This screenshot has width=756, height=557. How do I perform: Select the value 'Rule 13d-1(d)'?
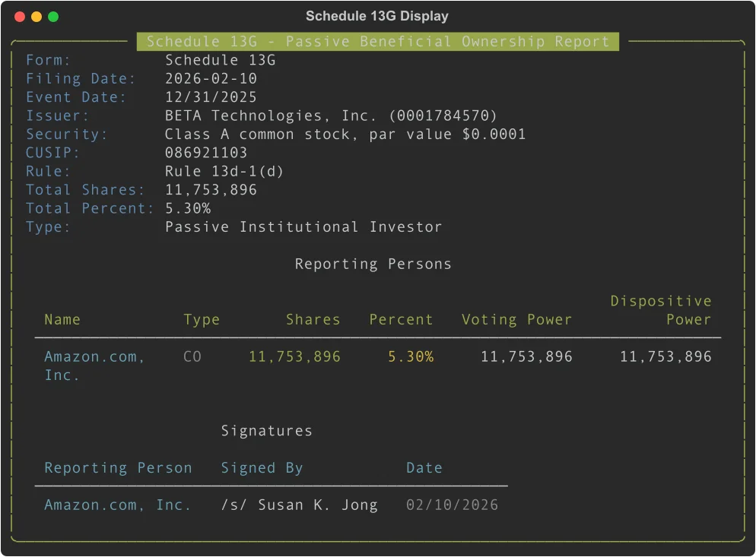pos(224,172)
